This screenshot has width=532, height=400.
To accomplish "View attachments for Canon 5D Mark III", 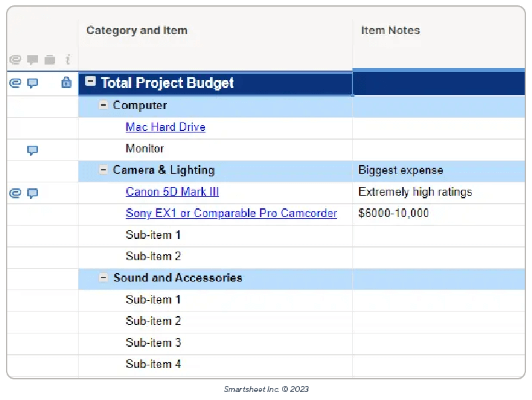I will click(15, 192).
